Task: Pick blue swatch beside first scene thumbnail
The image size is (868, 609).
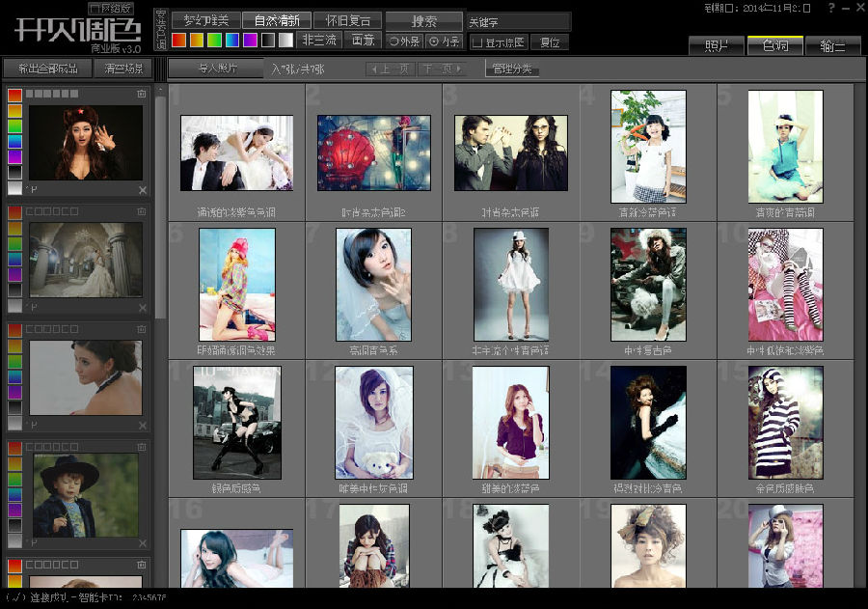Action: pos(14,142)
